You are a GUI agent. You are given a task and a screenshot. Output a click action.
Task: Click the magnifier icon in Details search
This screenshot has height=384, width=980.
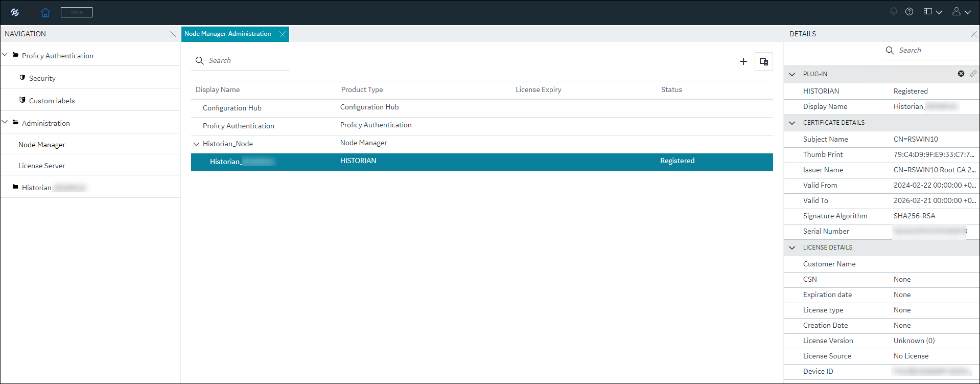click(890, 50)
